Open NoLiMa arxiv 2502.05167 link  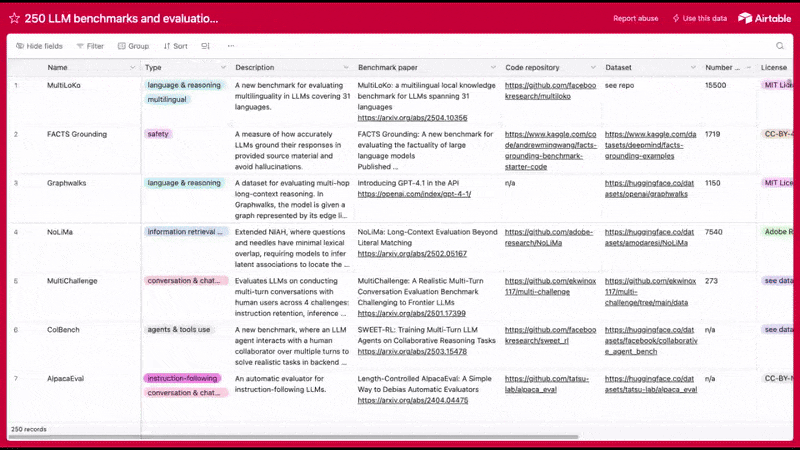coord(412,254)
